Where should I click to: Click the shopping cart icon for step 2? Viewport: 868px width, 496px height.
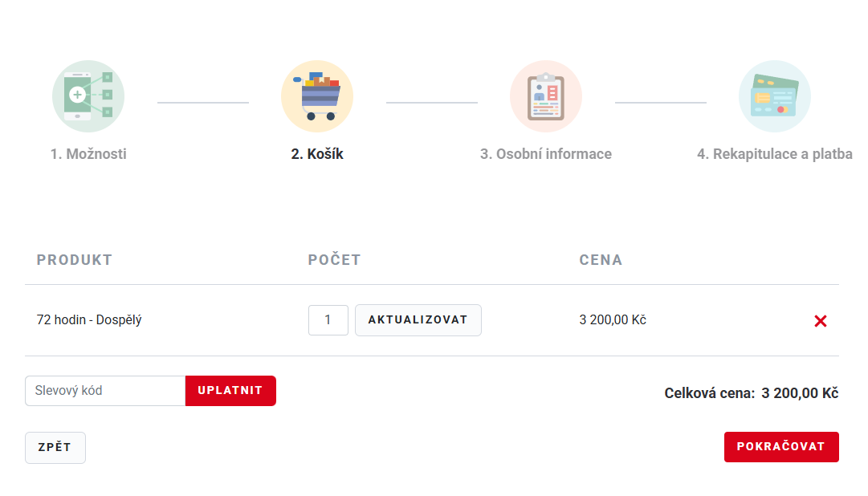point(317,96)
